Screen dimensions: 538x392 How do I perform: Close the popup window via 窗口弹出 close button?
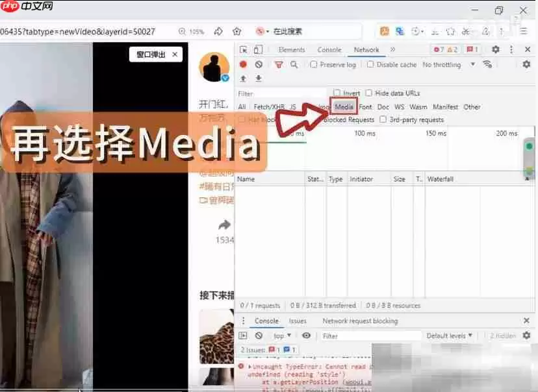click(x=173, y=54)
